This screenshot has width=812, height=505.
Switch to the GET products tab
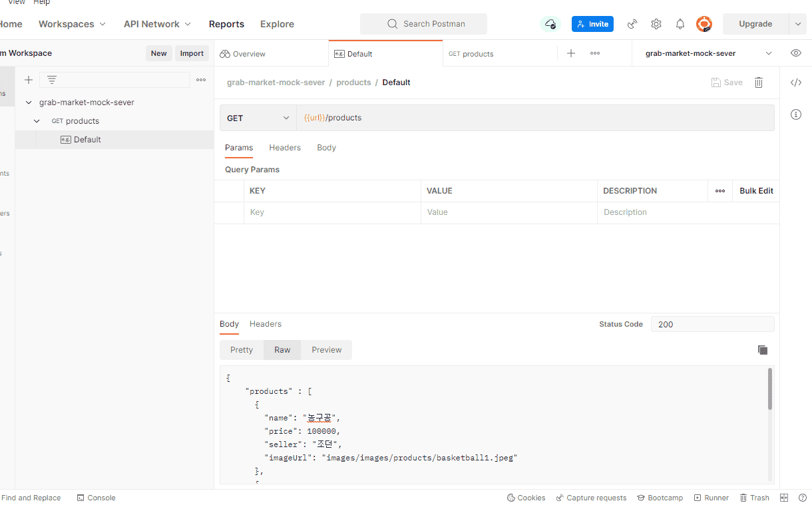500,54
